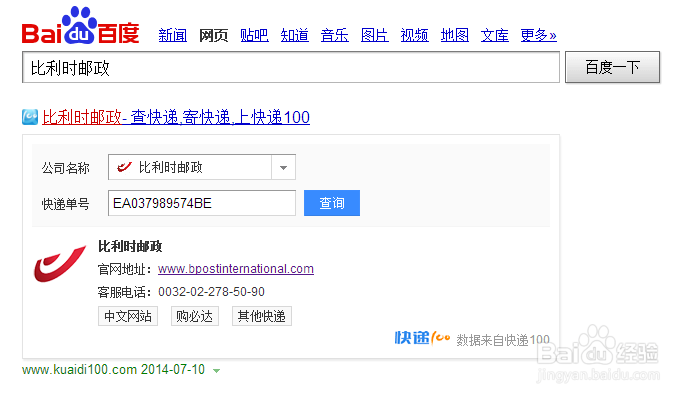Open the 更多» menu link
Viewport: 700px width, 400px height.
click(x=538, y=35)
